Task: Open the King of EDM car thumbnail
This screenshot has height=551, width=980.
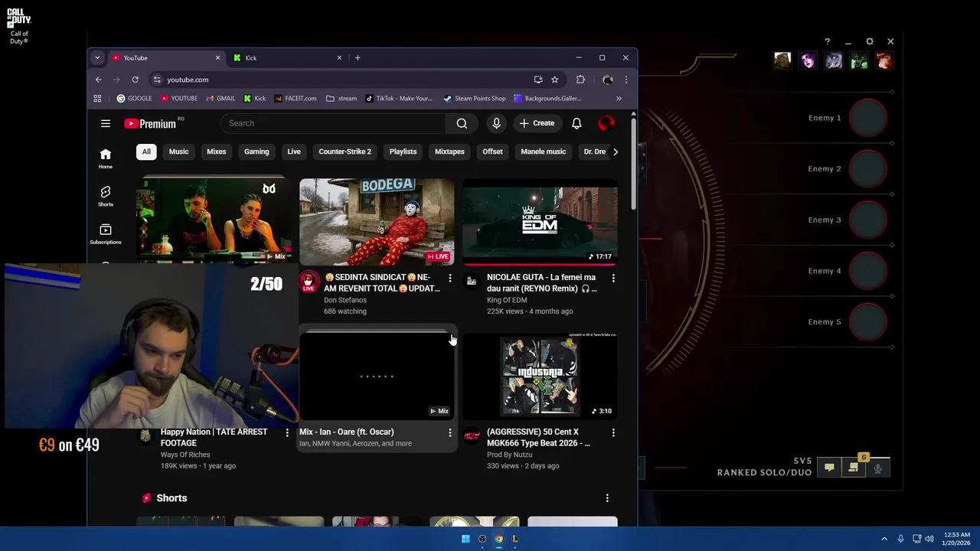Action: [x=540, y=222]
